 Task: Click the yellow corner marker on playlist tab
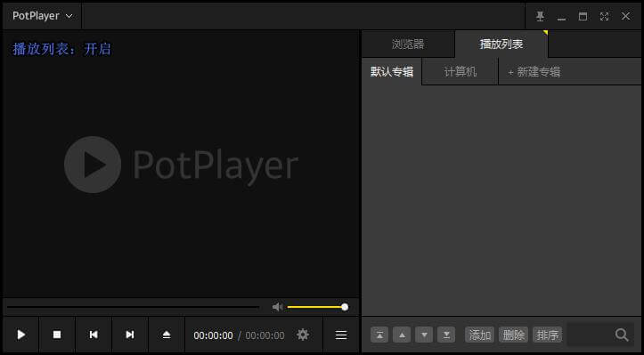(x=545, y=32)
